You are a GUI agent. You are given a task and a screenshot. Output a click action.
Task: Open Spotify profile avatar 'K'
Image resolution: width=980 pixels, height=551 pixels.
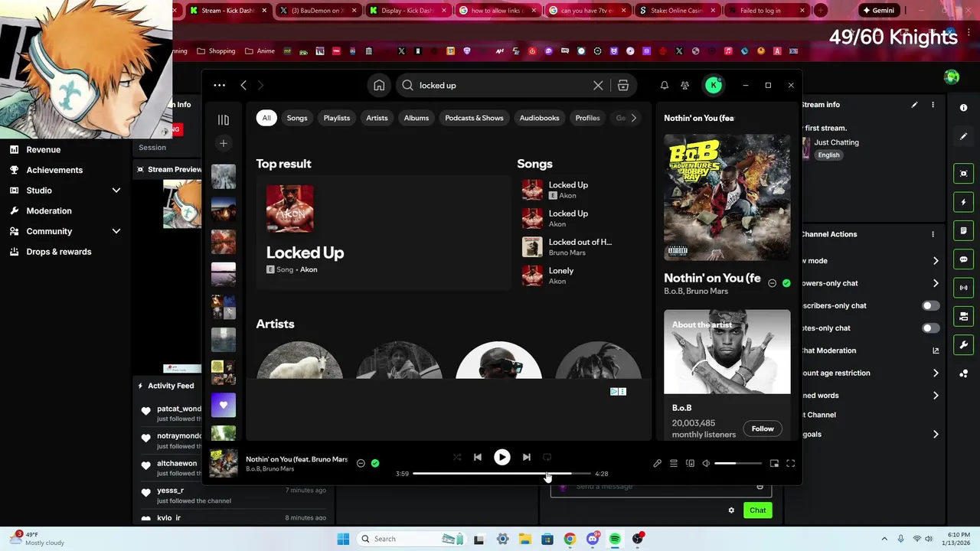(714, 86)
